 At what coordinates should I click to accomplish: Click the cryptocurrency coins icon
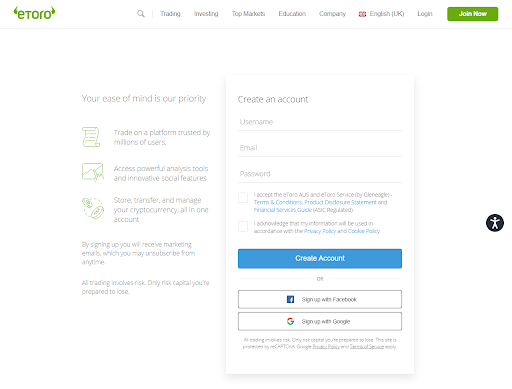[93, 209]
